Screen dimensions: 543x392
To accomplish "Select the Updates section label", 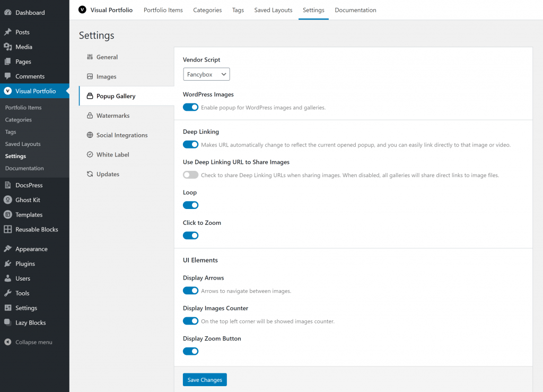I will [x=108, y=174].
